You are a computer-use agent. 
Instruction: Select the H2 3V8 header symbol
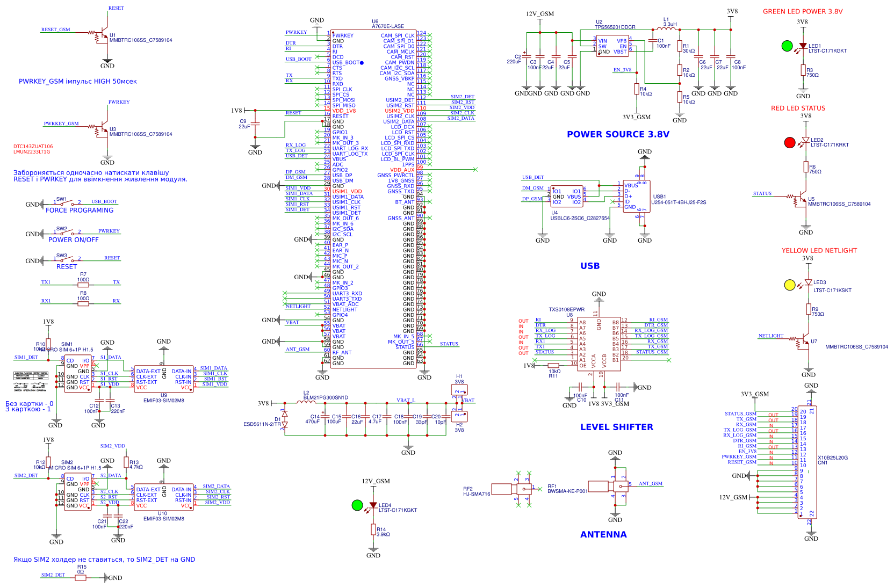pos(459,416)
